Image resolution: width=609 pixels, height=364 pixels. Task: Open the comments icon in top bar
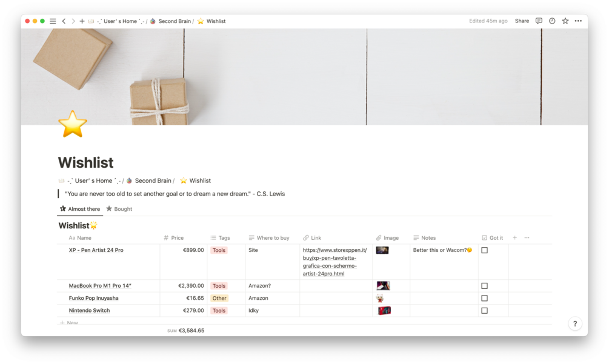pos(539,21)
